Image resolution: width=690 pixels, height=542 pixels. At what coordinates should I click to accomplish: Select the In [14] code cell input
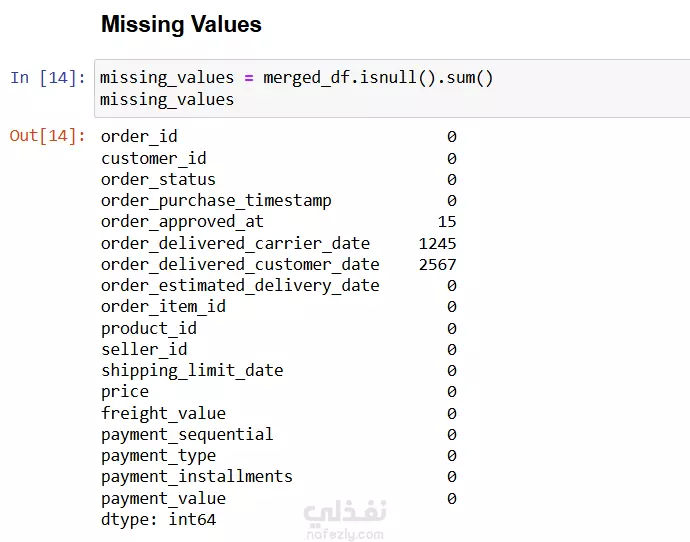click(392, 88)
